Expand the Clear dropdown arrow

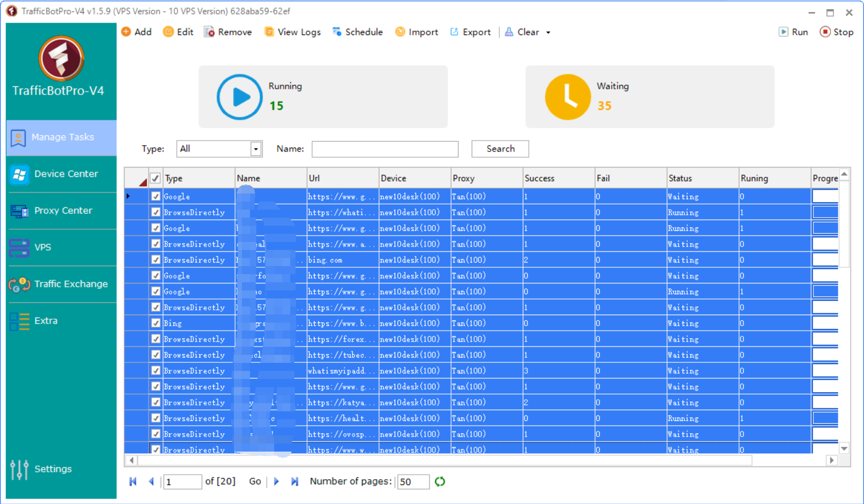(548, 32)
